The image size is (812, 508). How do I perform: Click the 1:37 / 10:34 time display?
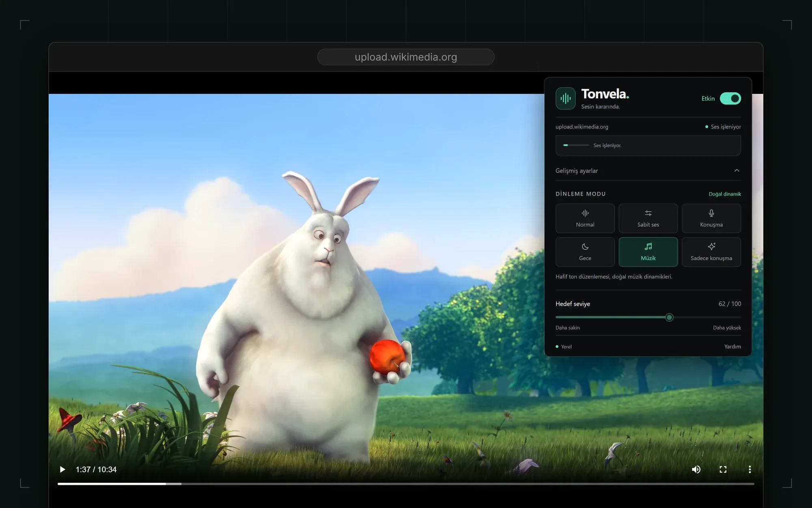(96, 469)
